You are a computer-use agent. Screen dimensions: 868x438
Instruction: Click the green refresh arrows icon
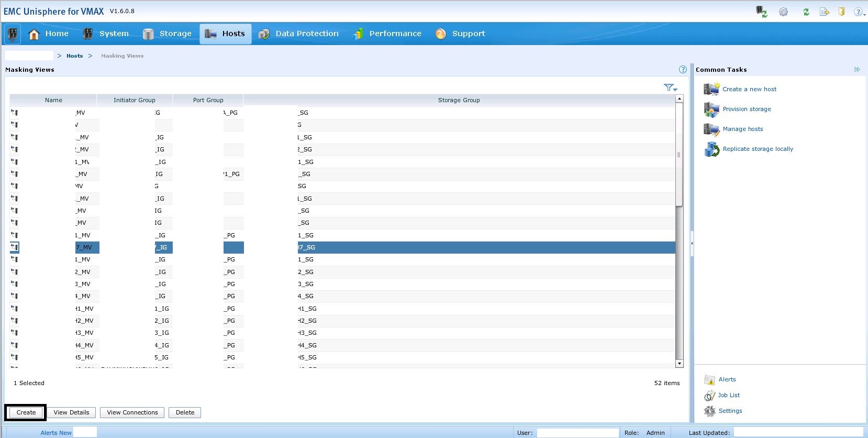click(806, 12)
